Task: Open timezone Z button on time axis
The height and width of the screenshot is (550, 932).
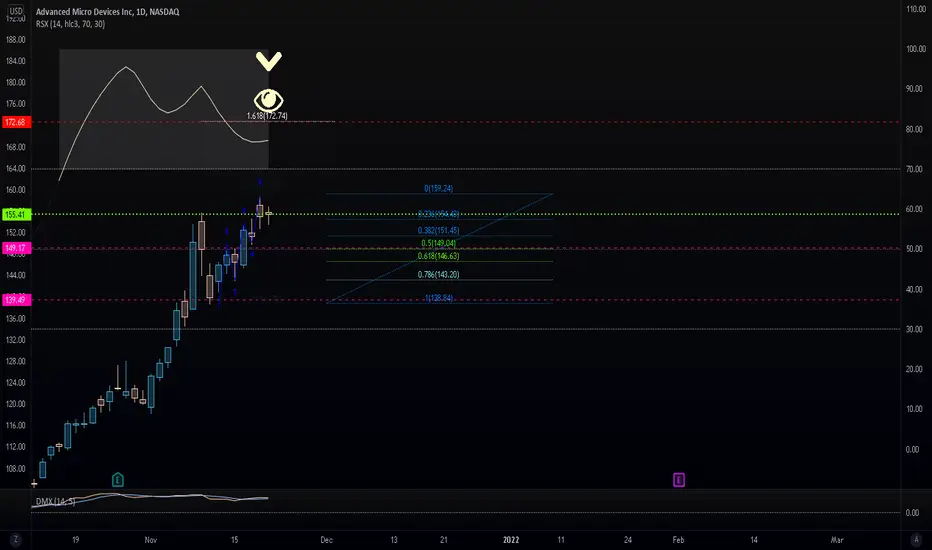Action: click(15, 540)
